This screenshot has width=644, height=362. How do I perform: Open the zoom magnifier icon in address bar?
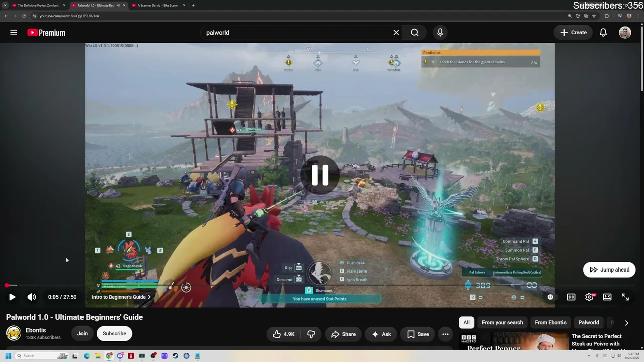pyautogui.click(x=570, y=16)
